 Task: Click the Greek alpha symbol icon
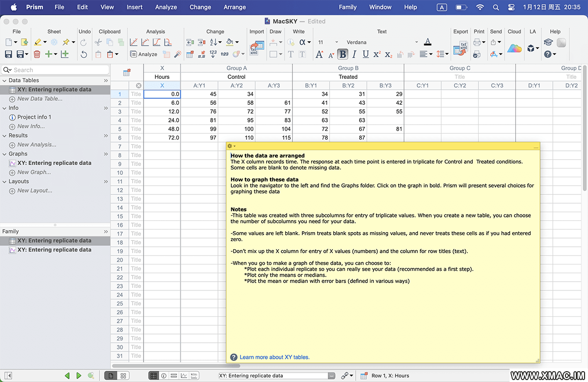pos(302,43)
